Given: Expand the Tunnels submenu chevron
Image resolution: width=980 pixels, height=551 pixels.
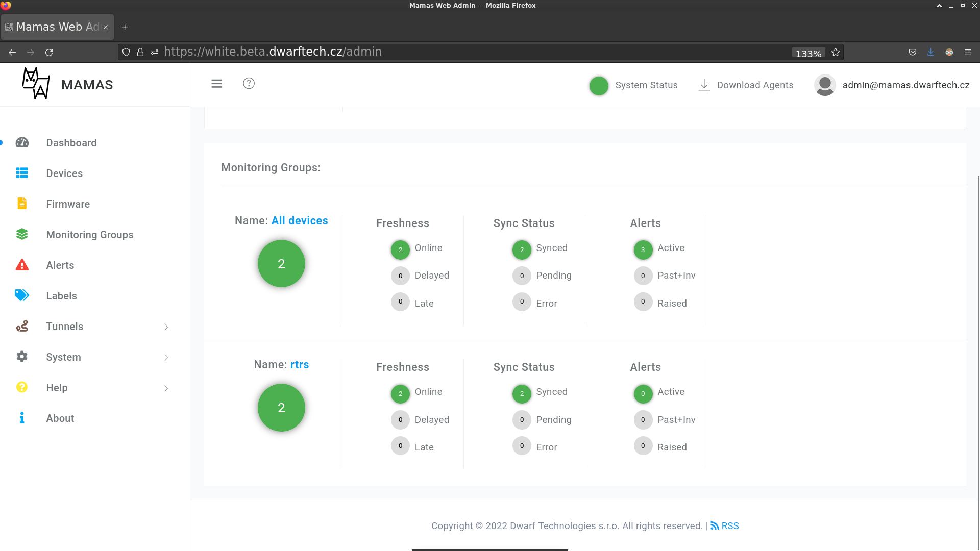Looking at the screenshot, I should [x=166, y=327].
